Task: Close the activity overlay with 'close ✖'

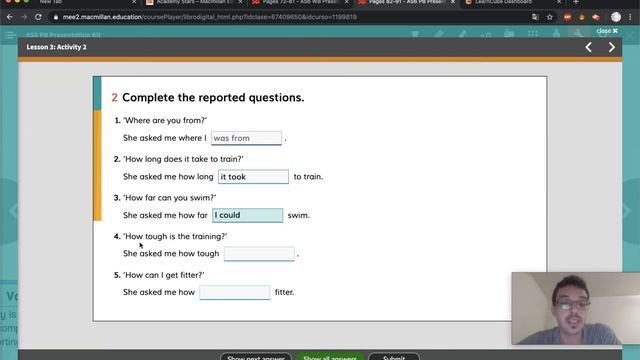Action: pyautogui.click(x=607, y=31)
